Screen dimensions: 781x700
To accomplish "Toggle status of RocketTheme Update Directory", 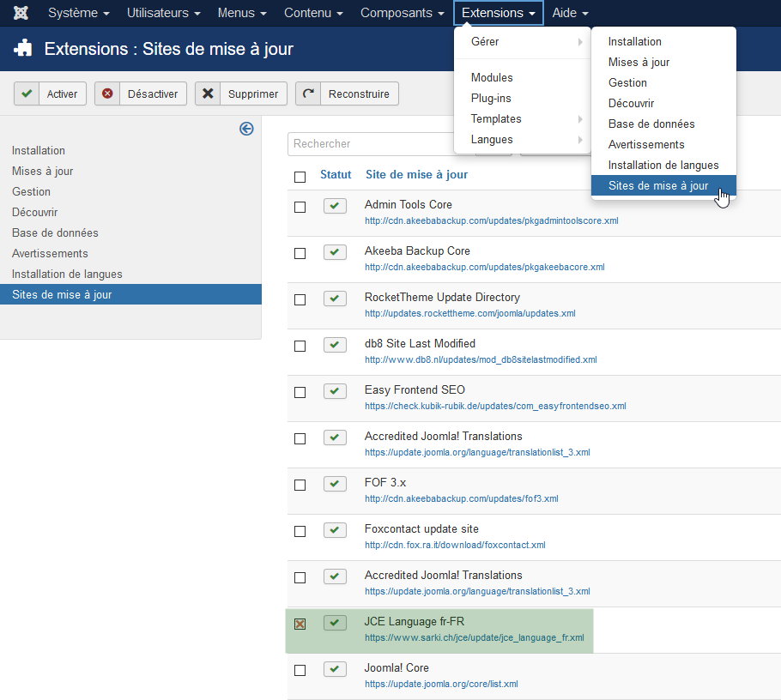I will pyautogui.click(x=335, y=299).
